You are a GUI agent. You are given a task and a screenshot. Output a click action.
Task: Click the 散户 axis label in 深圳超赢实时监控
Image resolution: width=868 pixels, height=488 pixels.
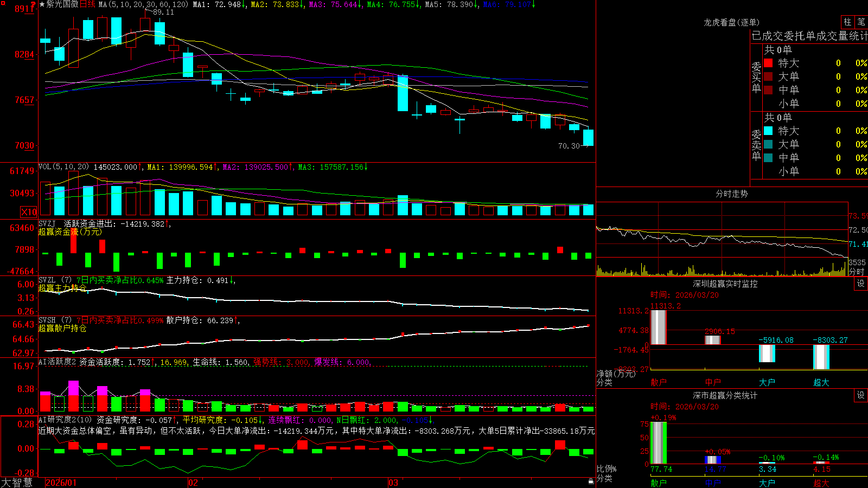click(659, 382)
